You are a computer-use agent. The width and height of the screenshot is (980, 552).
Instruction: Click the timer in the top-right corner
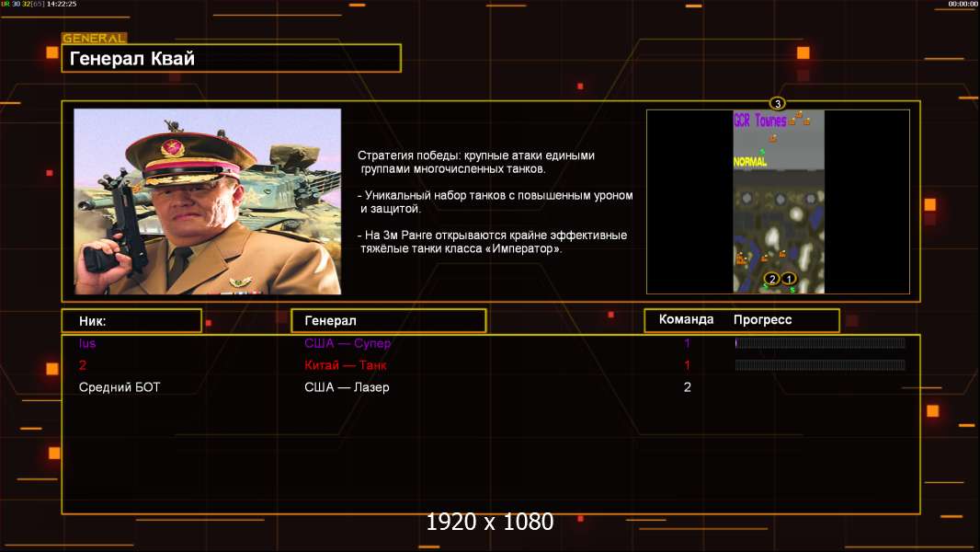pyautogui.click(x=963, y=4)
